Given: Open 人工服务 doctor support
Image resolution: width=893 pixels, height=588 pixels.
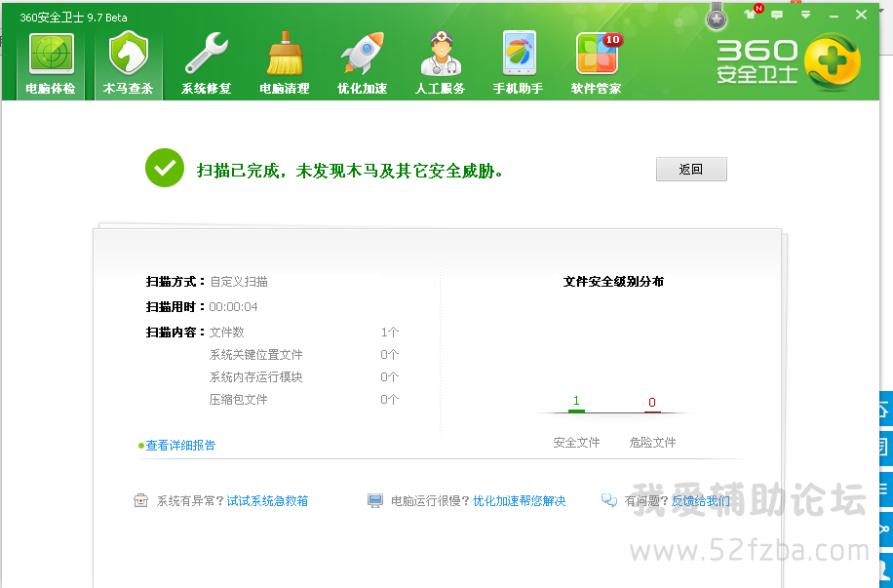Looking at the screenshot, I should click(441, 64).
